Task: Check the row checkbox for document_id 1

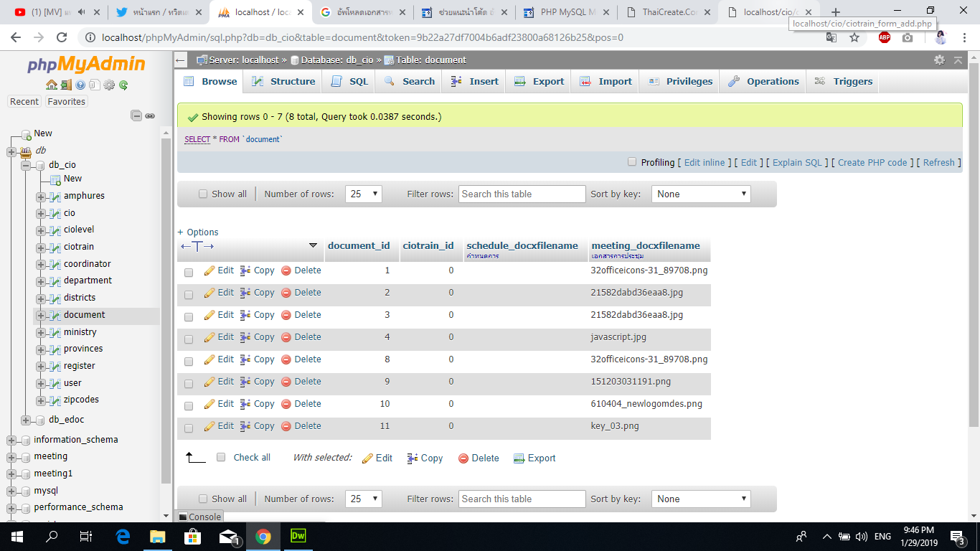Action: tap(189, 273)
